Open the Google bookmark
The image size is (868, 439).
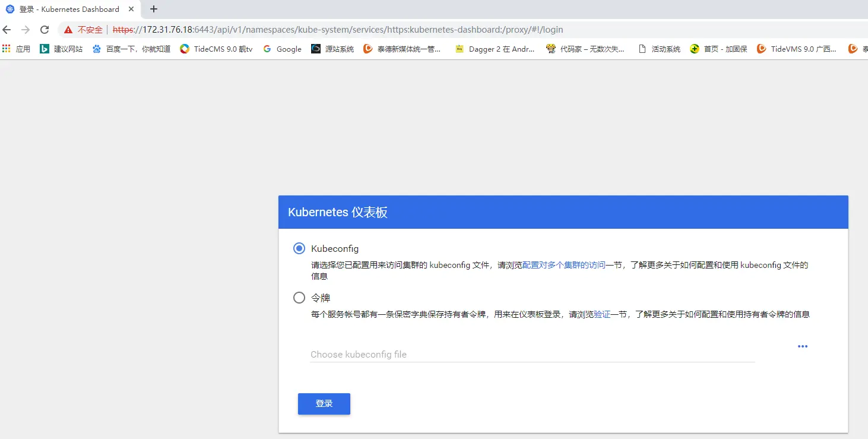[282, 49]
